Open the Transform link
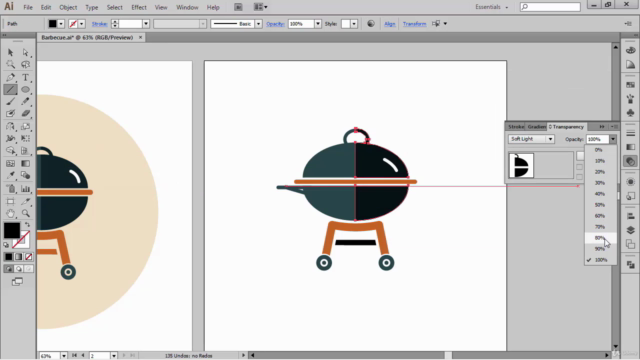640x360 pixels. coord(414,24)
